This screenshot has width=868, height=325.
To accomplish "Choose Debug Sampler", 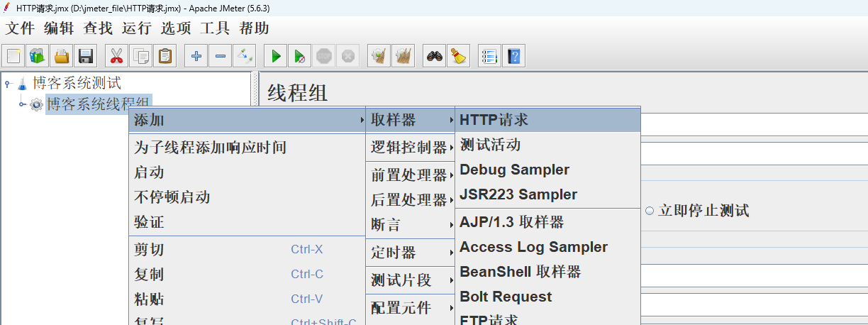I will point(547,170).
